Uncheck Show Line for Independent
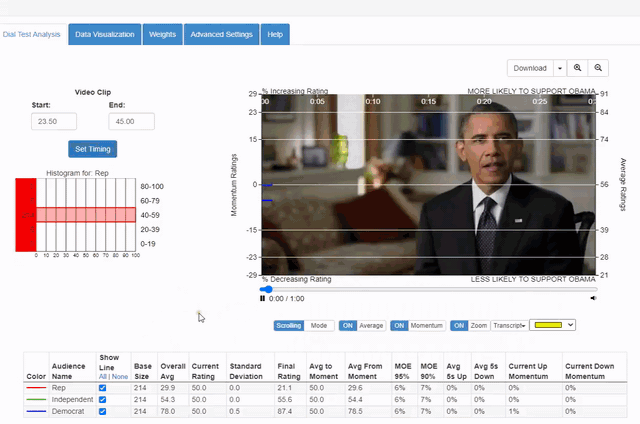The height and width of the screenshot is (424, 640). point(102,400)
